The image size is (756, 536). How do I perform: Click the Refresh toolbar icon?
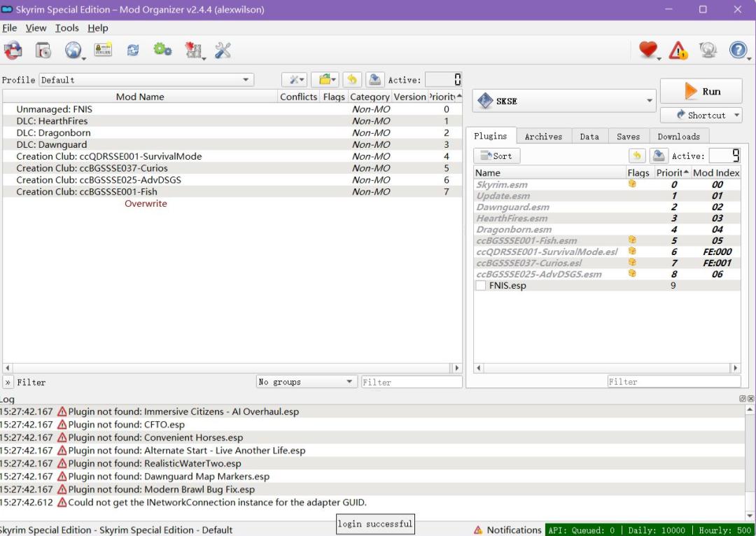click(x=132, y=50)
